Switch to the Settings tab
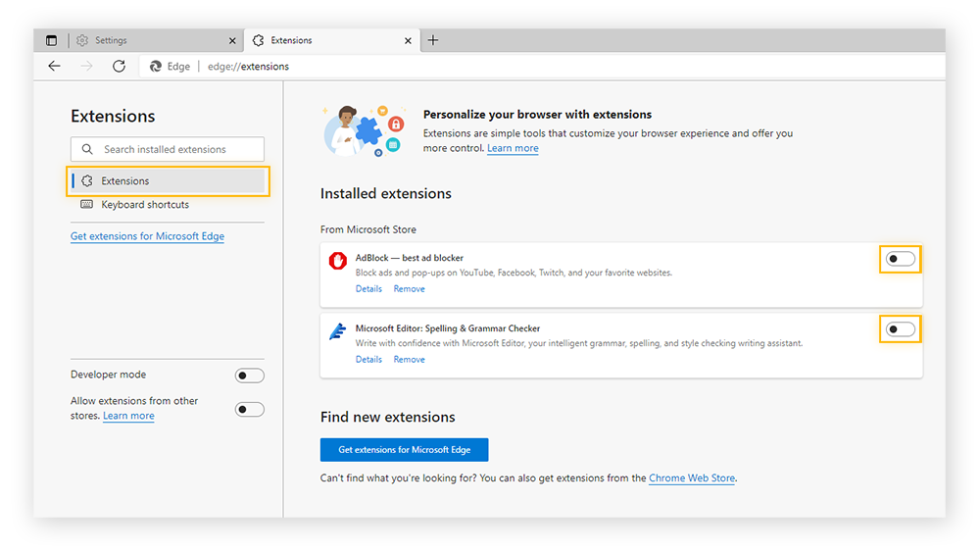The width and height of the screenshot is (980, 552). pyautogui.click(x=156, y=40)
